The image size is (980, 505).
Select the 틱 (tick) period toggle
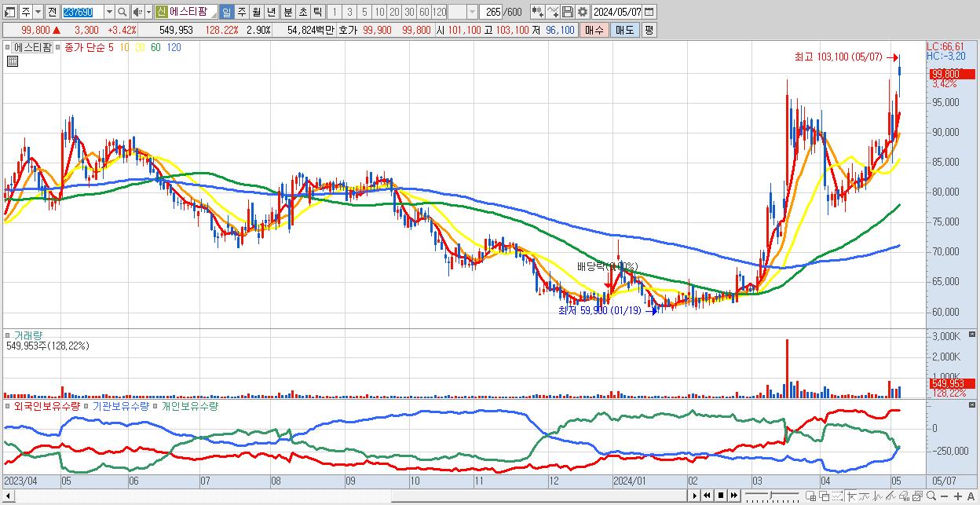pyautogui.click(x=317, y=12)
